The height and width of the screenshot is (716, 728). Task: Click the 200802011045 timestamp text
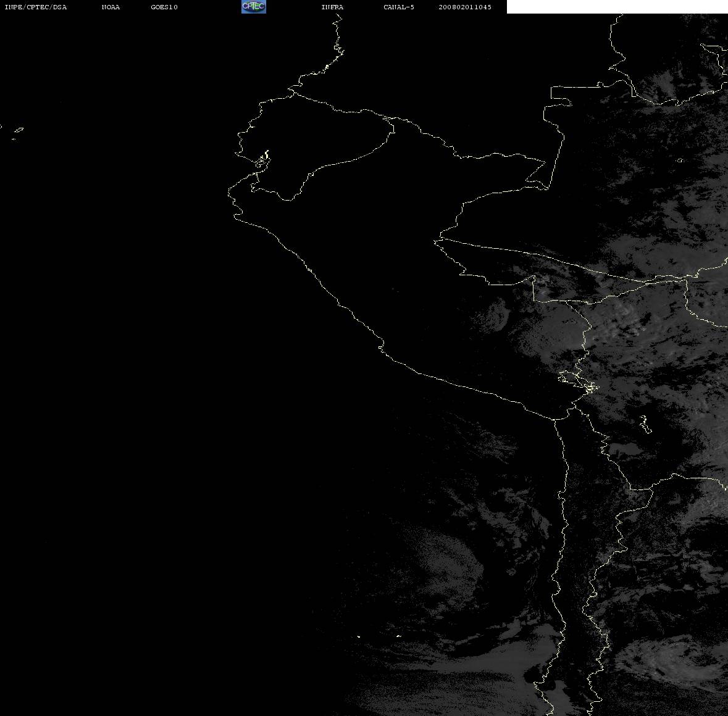[x=465, y=7]
